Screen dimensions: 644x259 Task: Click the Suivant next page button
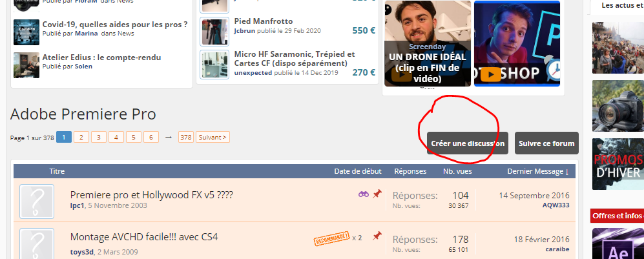tap(213, 137)
